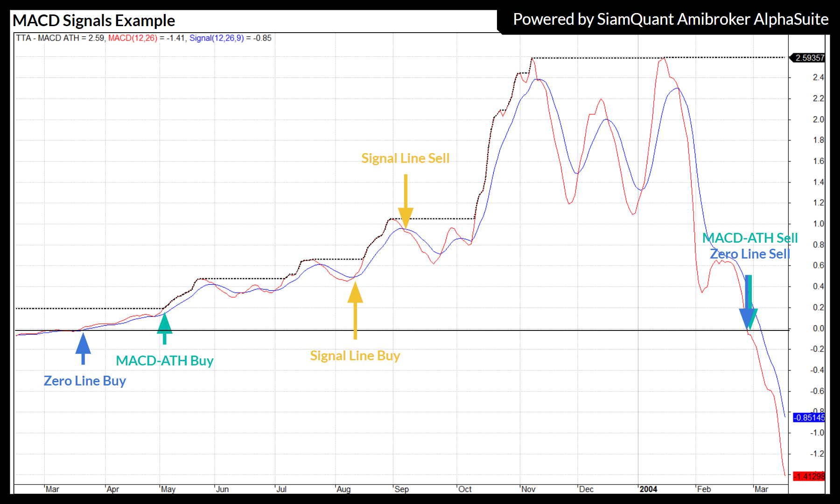Screen dimensions: 840x504
Task: Select the blue -0.85145 value tag
Action: tap(809, 418)
